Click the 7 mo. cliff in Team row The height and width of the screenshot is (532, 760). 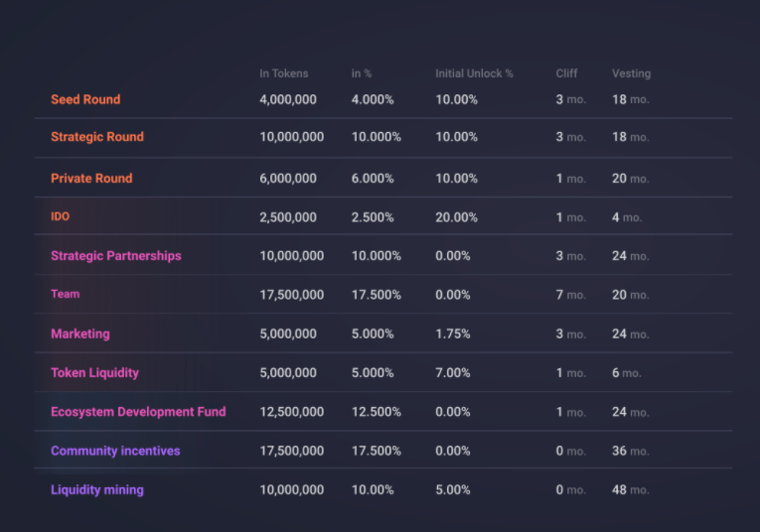pyautogui.click(x=570, y=295)
